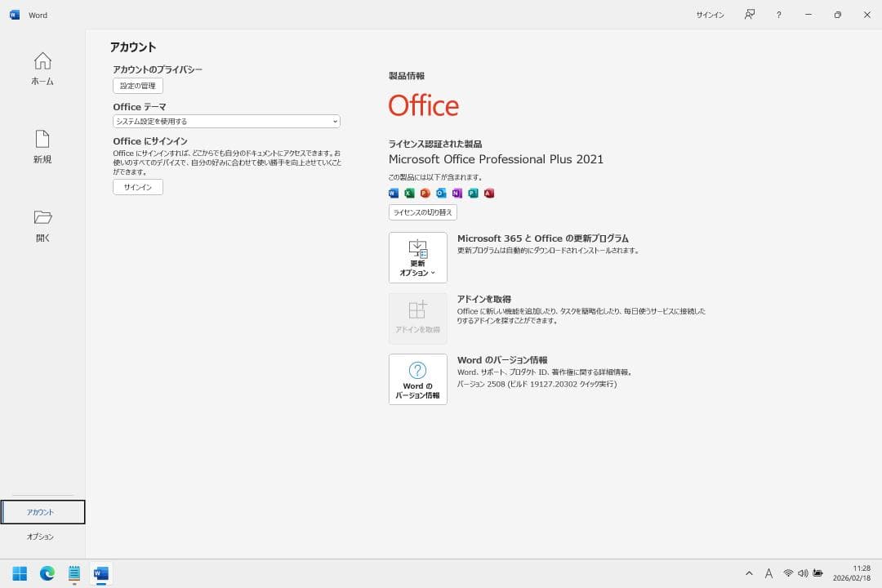Open Word のバージョン情報 button

[x=418, y=379]
